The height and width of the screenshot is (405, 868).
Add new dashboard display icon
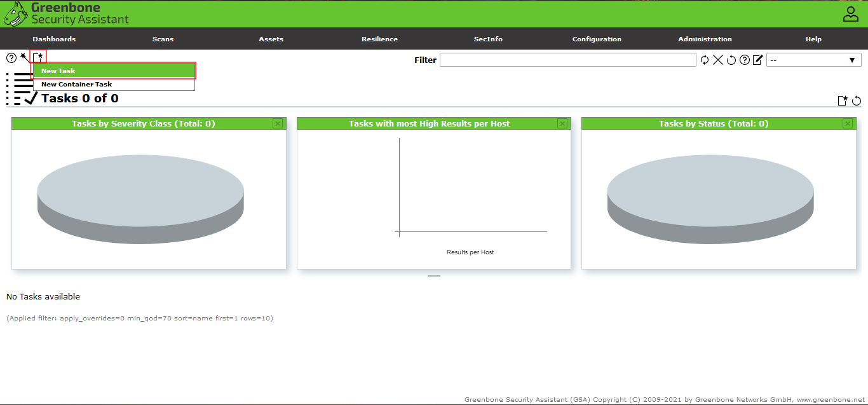843,100
